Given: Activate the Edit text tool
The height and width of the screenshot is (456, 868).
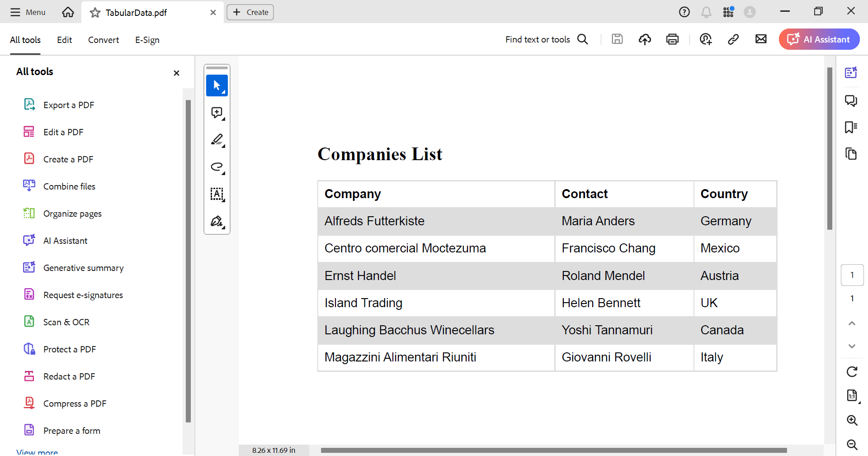Looking at the screenshot, I should coord(217,195).
